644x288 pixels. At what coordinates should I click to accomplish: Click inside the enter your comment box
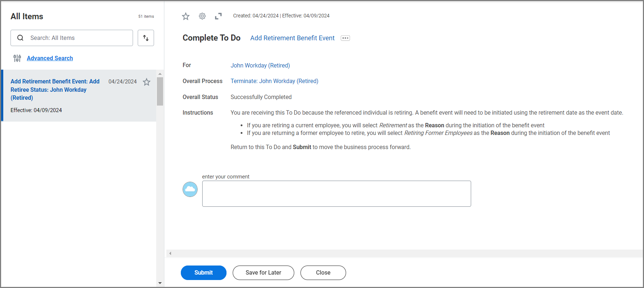337,194
